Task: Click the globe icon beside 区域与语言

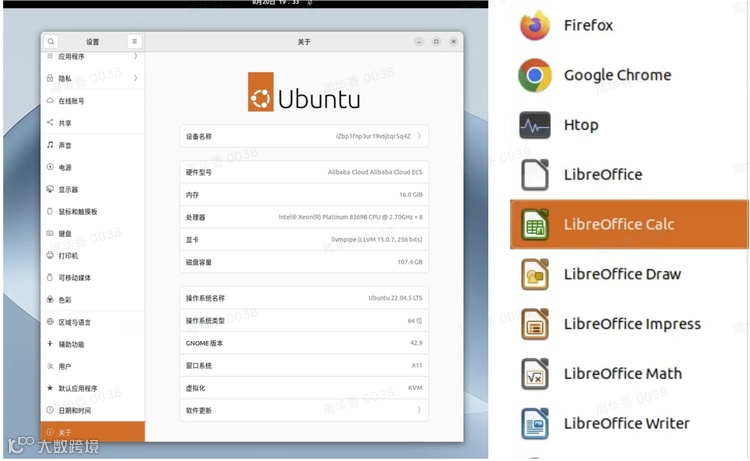Action: tap(50, 322)
